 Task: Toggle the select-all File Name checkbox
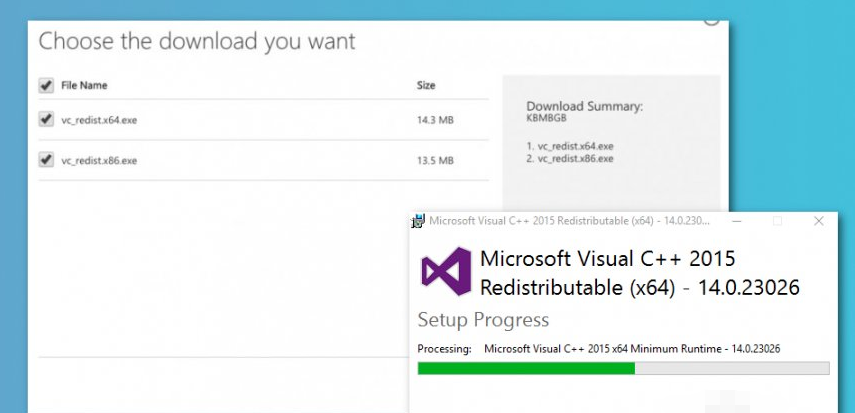click(46, 86)
